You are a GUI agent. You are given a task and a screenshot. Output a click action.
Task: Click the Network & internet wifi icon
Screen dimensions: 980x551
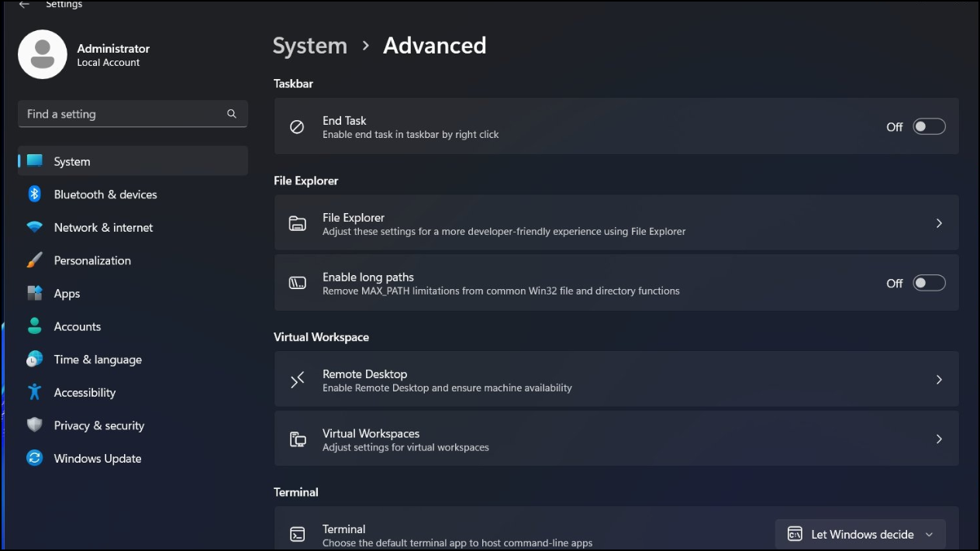pyautogui.click(x=35, y=228)
